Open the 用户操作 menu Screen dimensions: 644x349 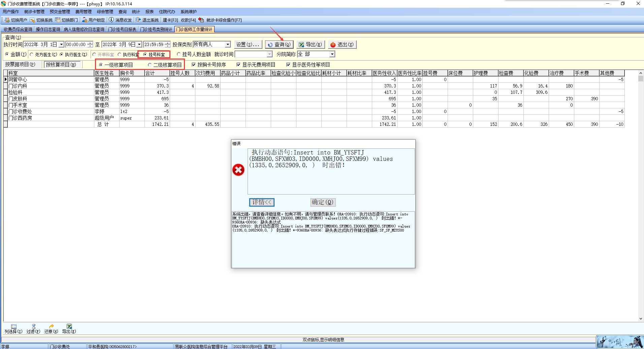click(x=11, y=12)
